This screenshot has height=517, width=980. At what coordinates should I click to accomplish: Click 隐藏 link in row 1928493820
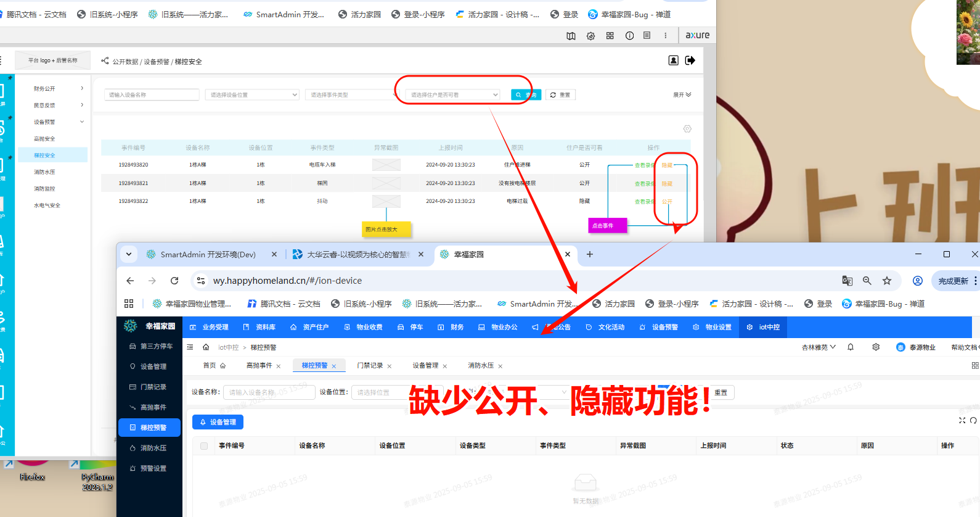pos(667,165)
